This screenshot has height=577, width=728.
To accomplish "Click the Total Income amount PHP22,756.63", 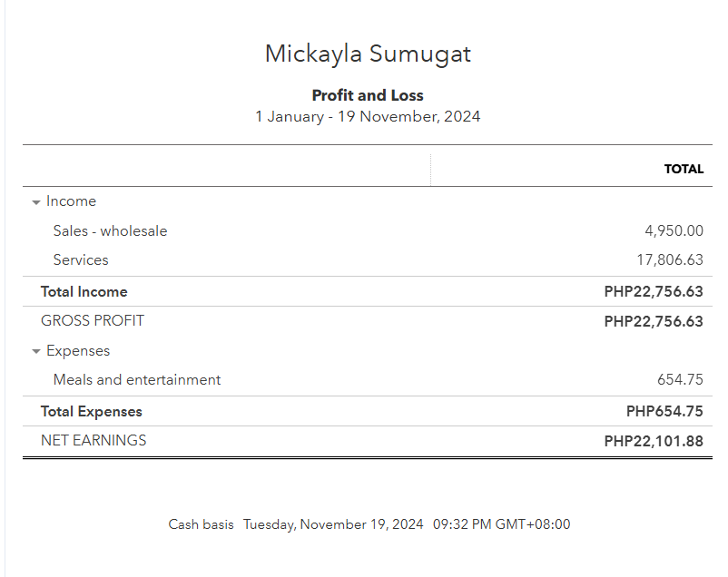I will 654,292.
